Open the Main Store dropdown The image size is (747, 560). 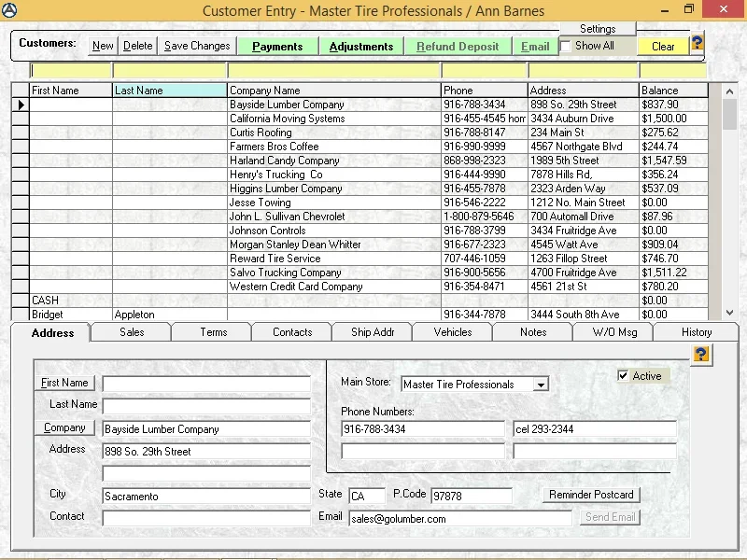click(540, 385)
